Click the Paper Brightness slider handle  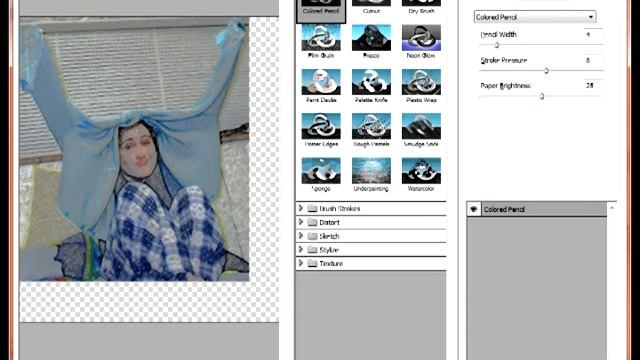pos(542,96)
